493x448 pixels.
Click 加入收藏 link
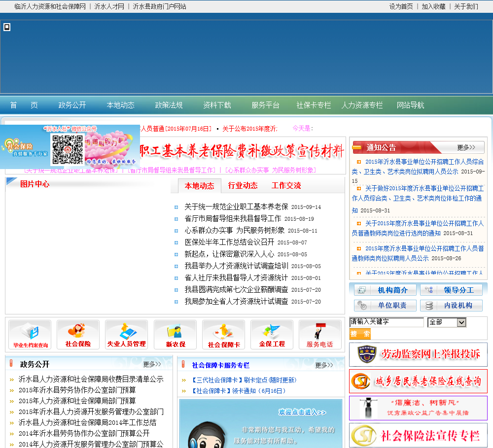(x=433, y=6)
